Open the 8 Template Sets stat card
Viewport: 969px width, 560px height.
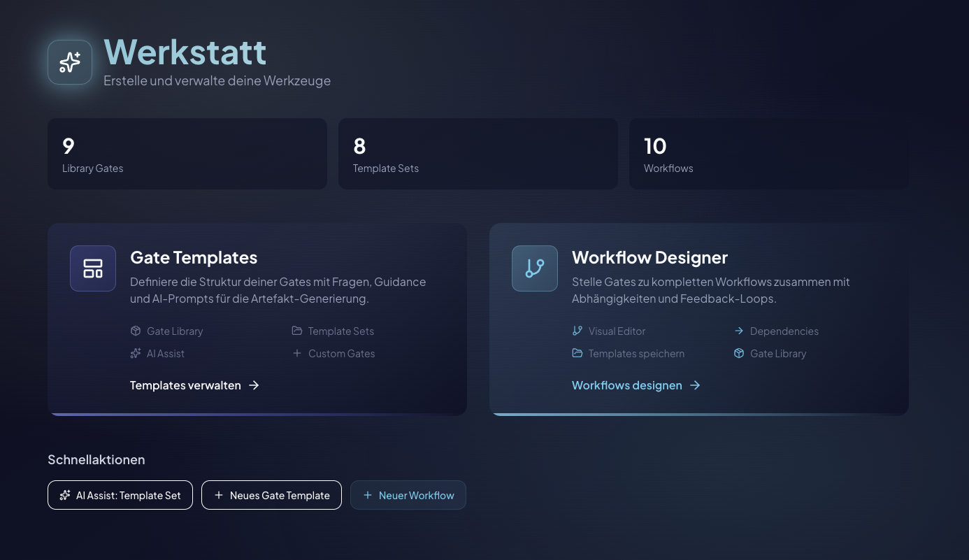478,154
